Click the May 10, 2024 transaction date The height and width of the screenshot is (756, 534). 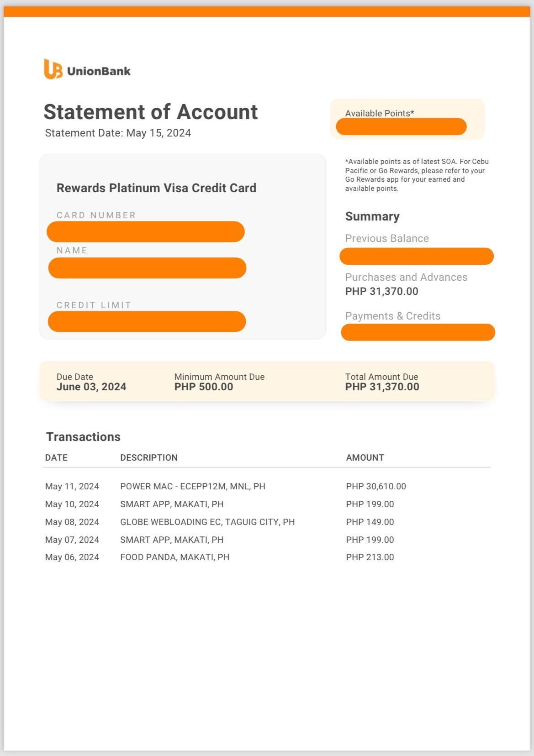point(72,504)
